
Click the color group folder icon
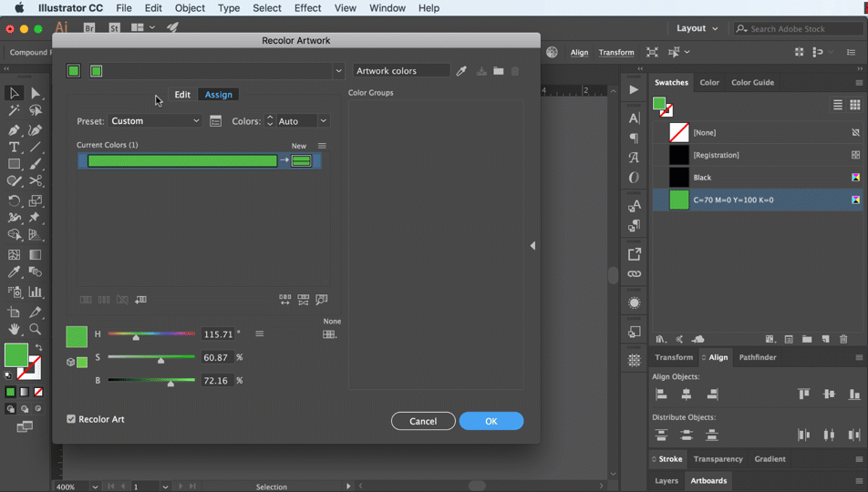tap(498, 71)
